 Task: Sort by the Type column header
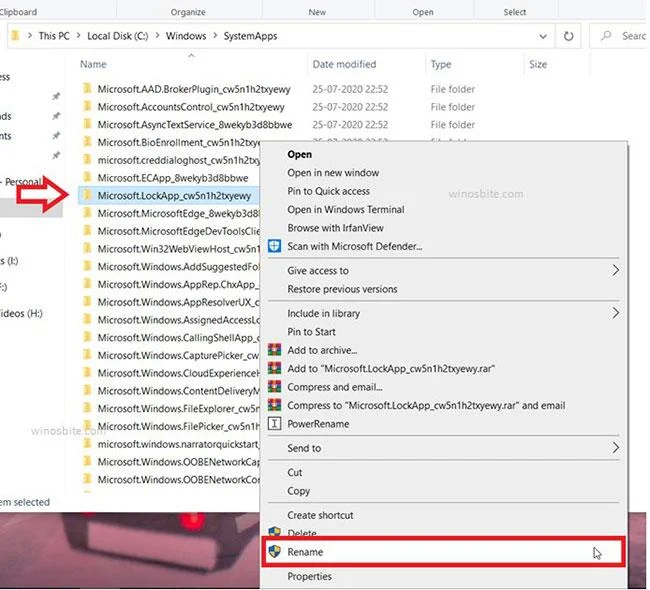point(441,64)
